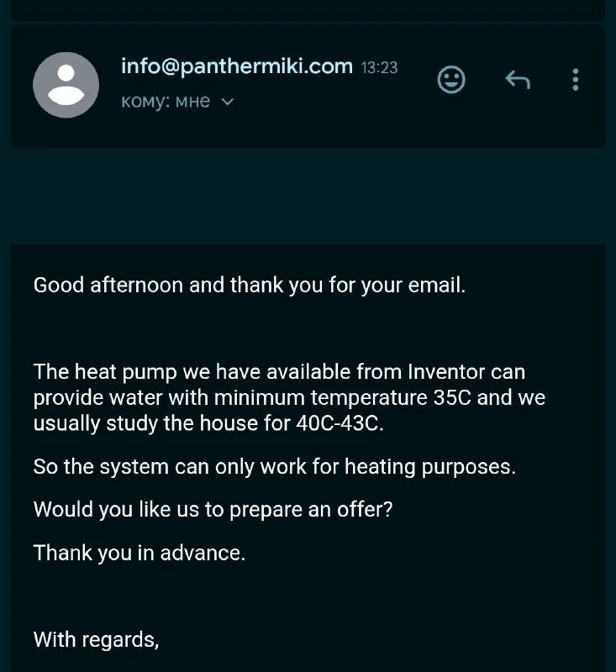
Task: Click the "With regards," closing line
Action: coord(96,639)
